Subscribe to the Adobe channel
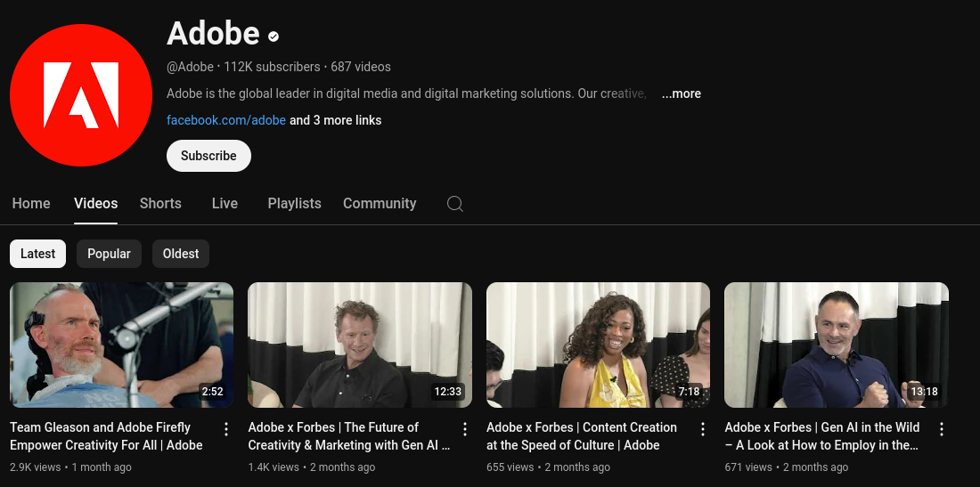 tap(208, 156)
